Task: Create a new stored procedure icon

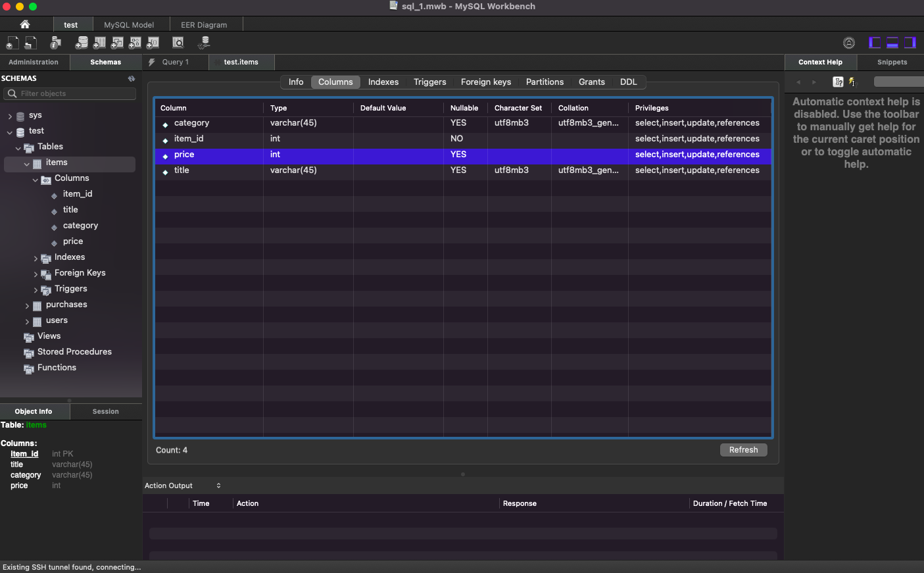Action: click(135, 43)
